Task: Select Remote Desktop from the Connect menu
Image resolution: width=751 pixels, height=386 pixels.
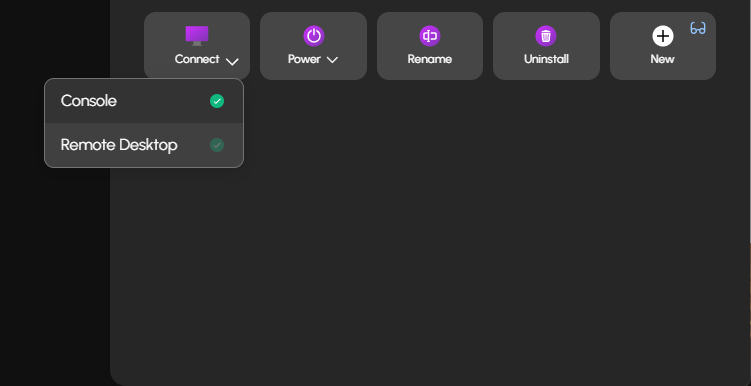Action: 144,145
